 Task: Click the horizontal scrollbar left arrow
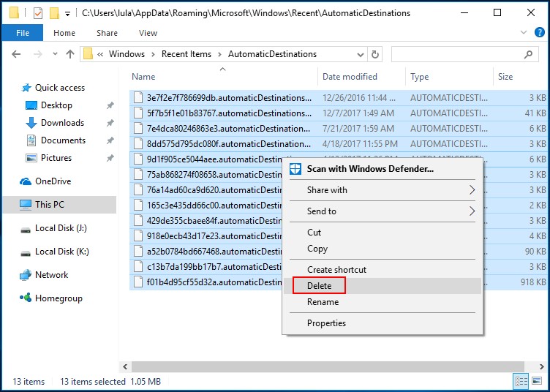[125, 366]
